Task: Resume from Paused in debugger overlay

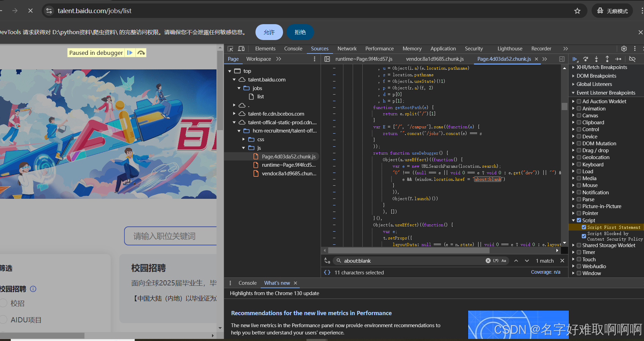Action: [130, 53]
